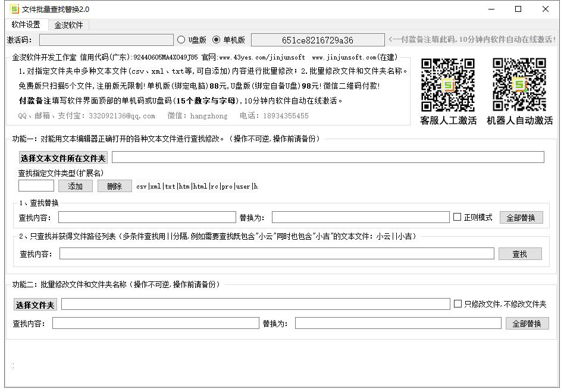Click the 选择文本文件所在文件夹 button

(63, 158)
